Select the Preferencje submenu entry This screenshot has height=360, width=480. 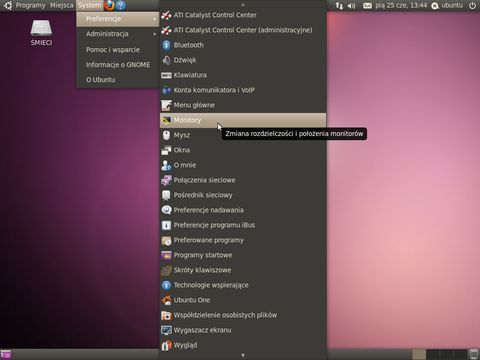pyautogui.click(x=117, y=19)
